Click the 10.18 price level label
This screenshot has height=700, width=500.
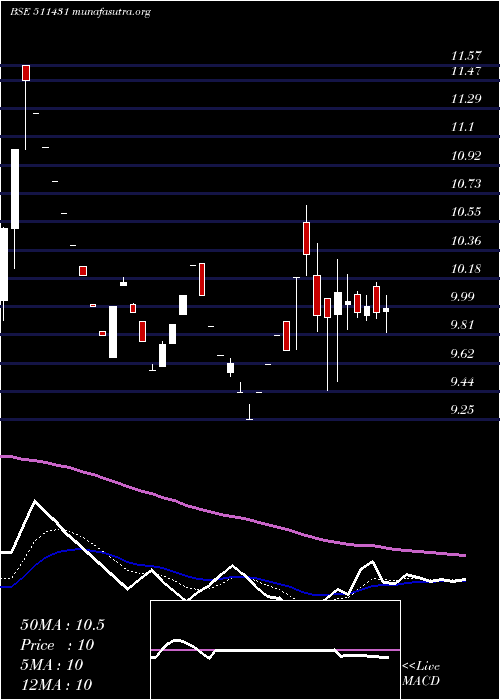466,269
